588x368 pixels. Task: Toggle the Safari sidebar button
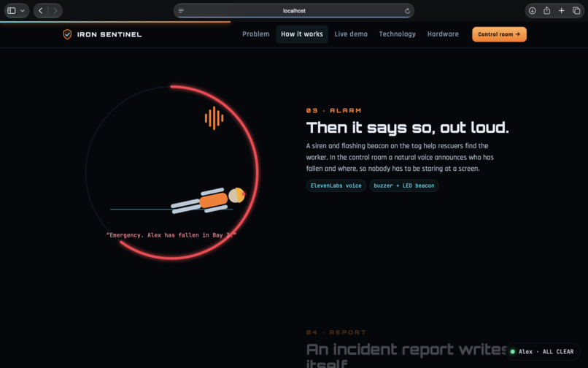(12, 10)
